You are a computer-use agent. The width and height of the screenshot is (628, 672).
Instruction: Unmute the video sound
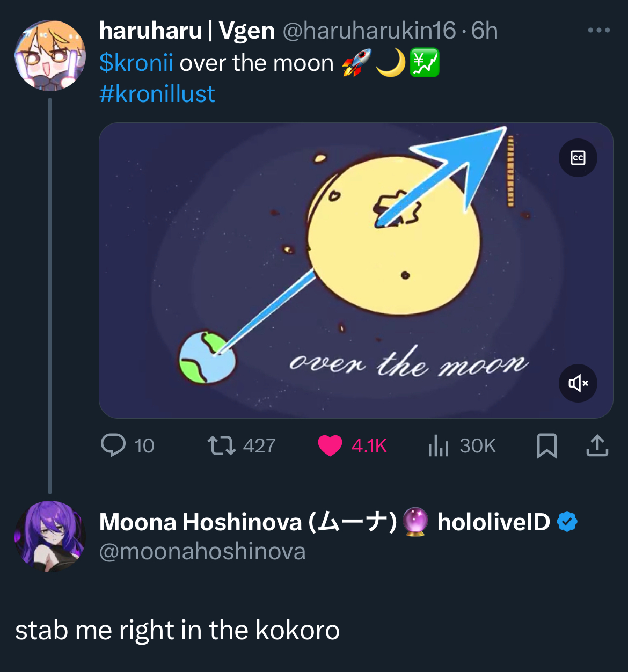click(x=578, y=383)
